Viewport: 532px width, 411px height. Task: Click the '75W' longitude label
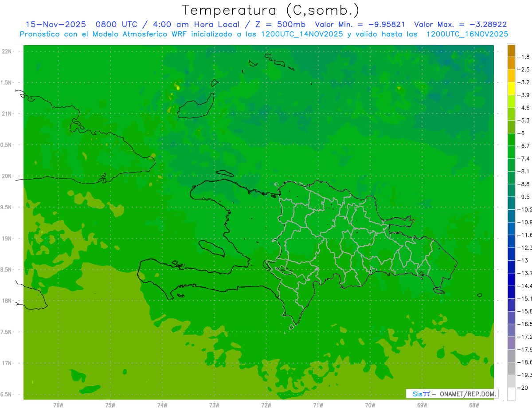pyautogui.click(x=110, y=405)
